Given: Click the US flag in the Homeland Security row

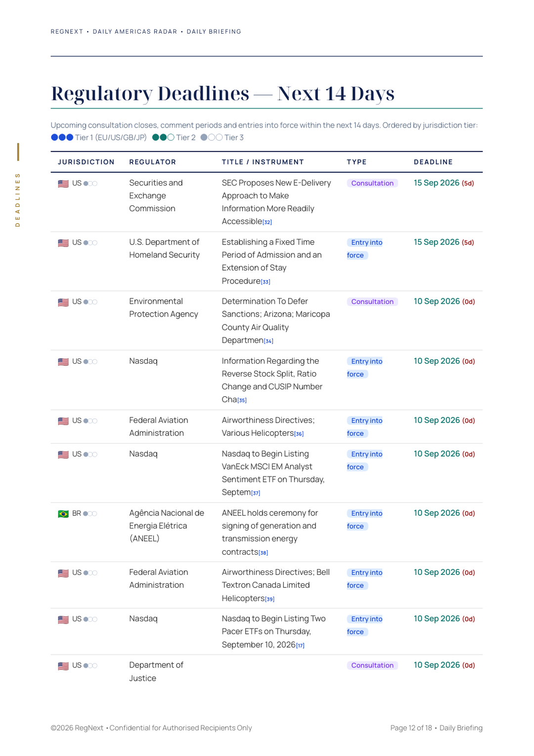Looking at the screenshot, I should [63, 243].
